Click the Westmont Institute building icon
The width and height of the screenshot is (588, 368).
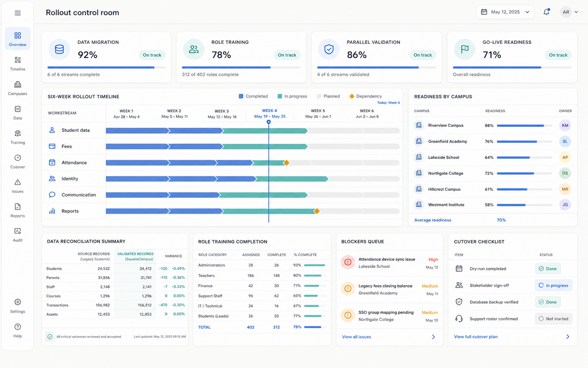[419, 204]
